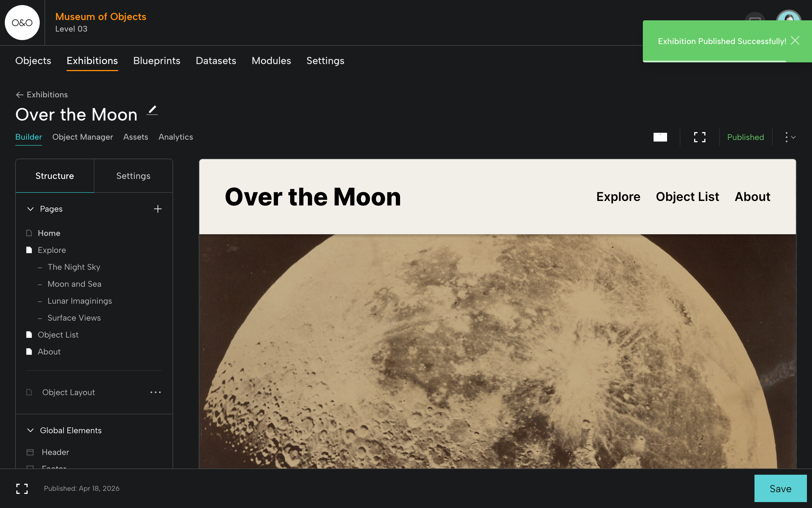Click the page icon beside Home
The width and height of the screenshot is (812, 508).
click(29, 233)
